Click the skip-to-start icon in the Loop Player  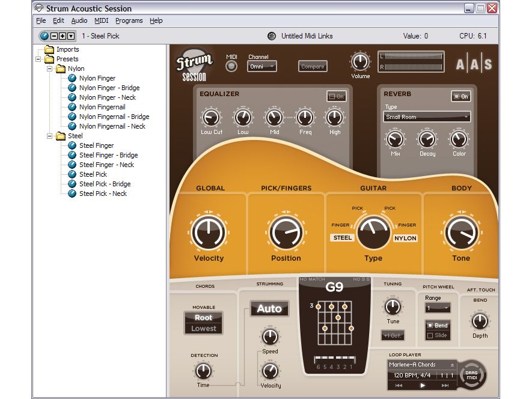[x=399, y=385]
